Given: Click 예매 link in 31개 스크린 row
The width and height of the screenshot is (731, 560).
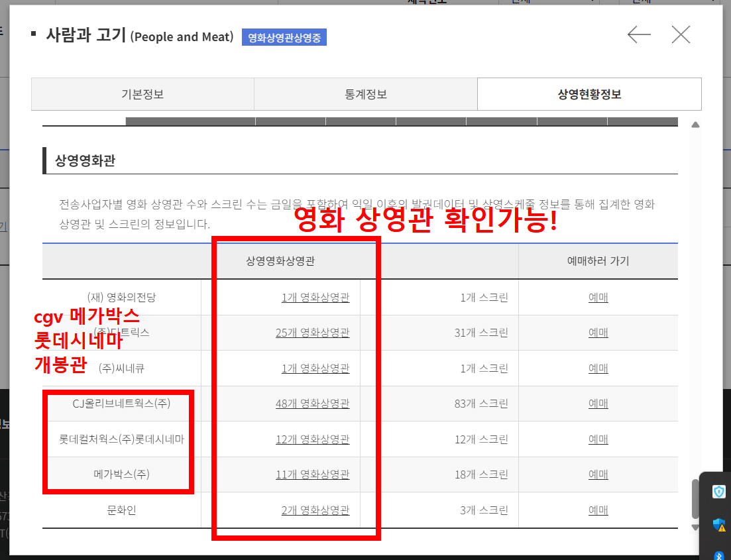Looking at the screenshot, I should [x=598, y=333].
